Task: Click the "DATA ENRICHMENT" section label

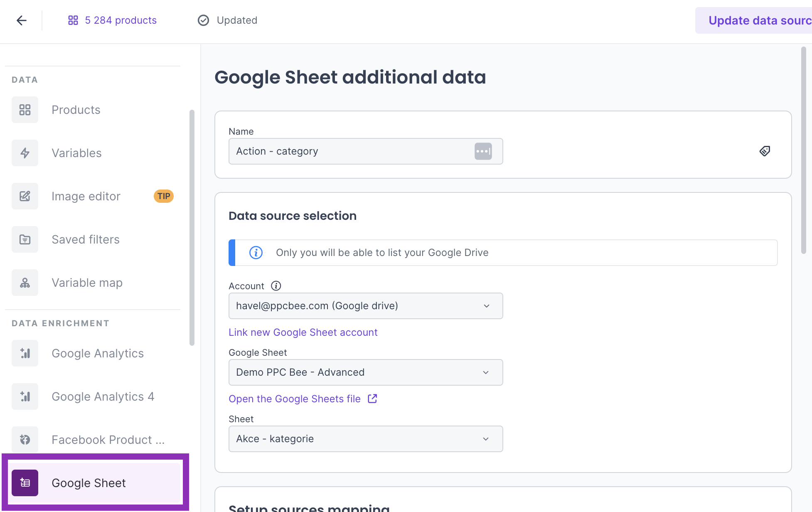Action: coord(61,323)
